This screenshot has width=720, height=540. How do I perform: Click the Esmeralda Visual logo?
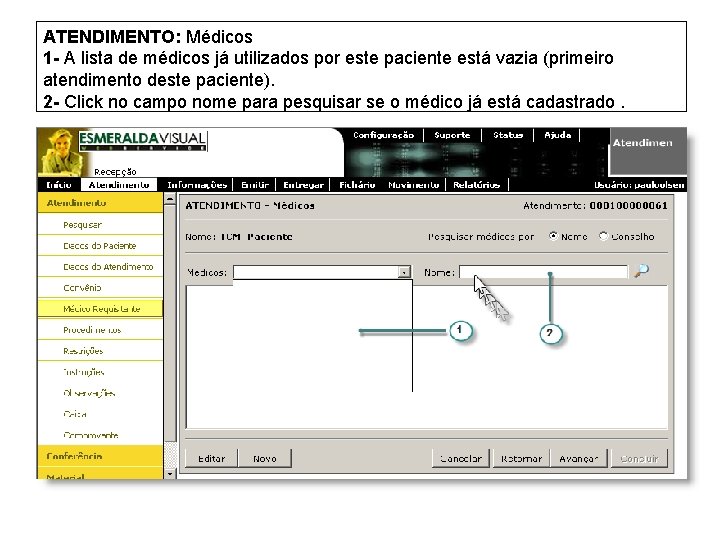tap(143, 140)
